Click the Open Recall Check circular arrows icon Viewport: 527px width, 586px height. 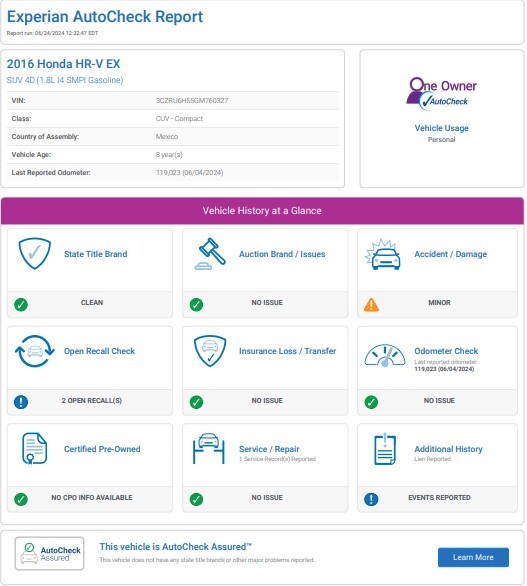[x=35, y=351]
